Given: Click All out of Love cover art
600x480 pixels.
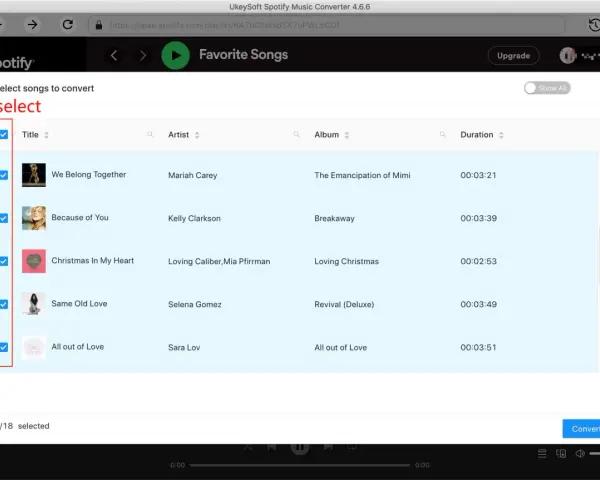Looking at the screenshot, I should tap(34, 347).
